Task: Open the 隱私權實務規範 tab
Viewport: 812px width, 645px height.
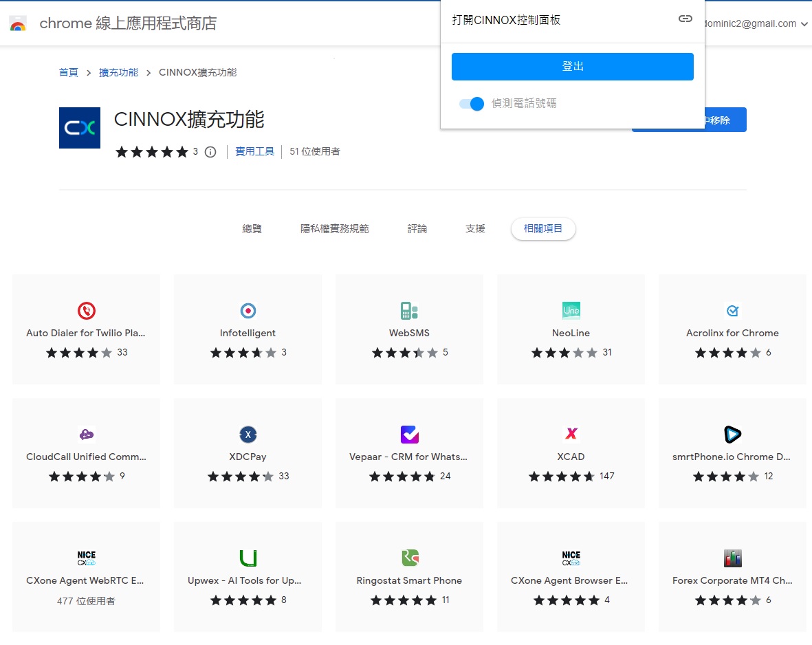Action: coord(335,228)
